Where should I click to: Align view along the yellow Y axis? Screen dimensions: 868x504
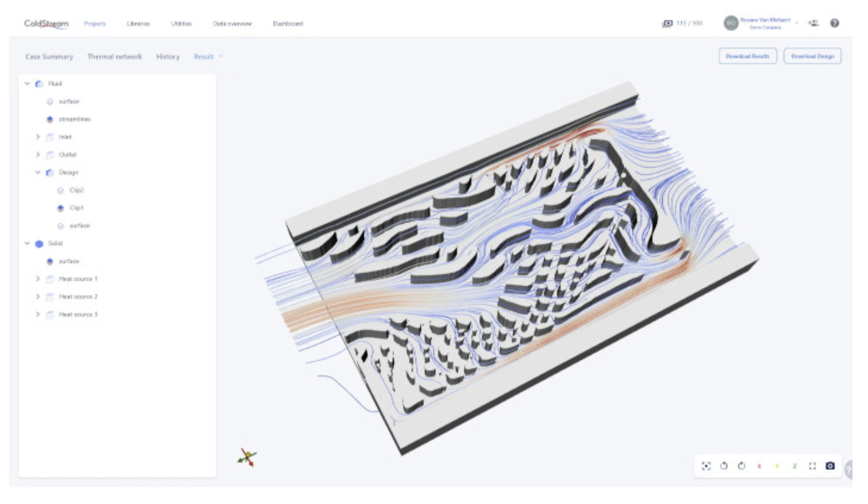click(777, 466)
